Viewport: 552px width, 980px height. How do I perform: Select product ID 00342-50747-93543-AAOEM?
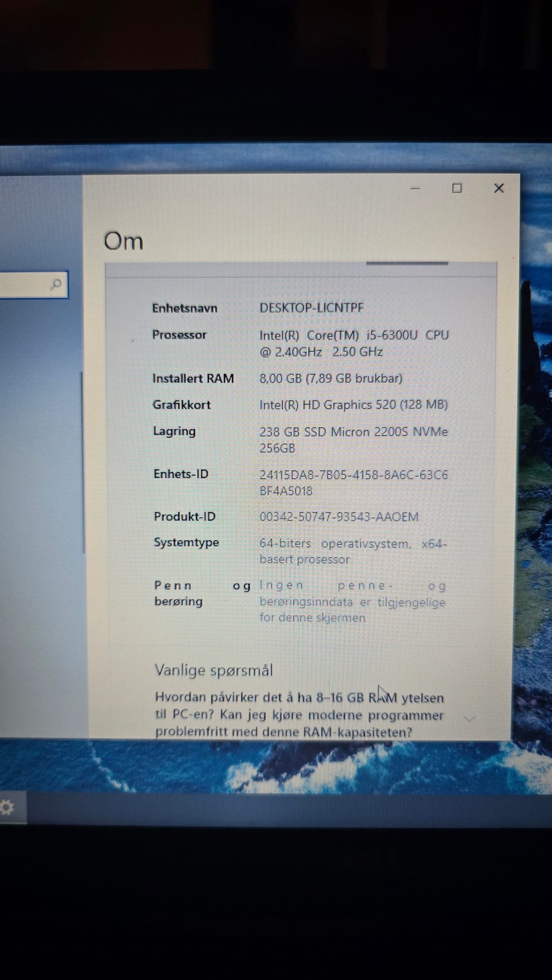339,517
